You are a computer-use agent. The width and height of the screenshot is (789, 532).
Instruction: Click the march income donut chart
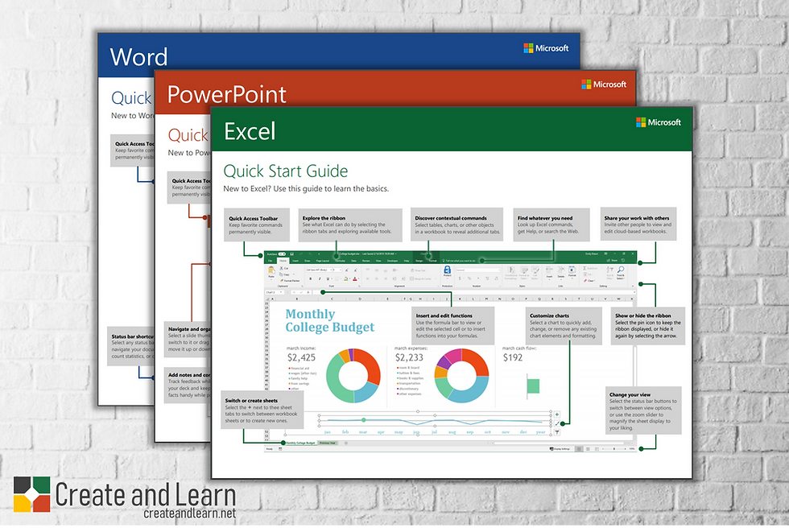(x=353, y=375)
